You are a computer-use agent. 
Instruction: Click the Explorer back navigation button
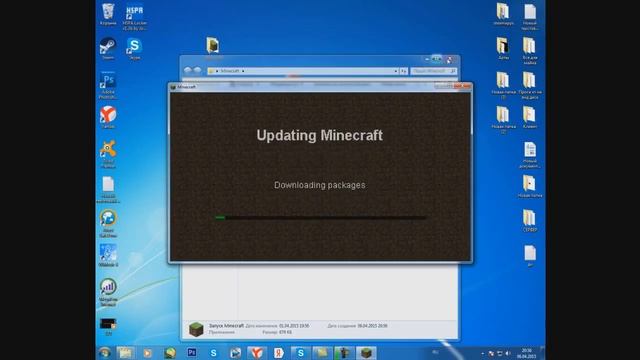pos(188,70)
